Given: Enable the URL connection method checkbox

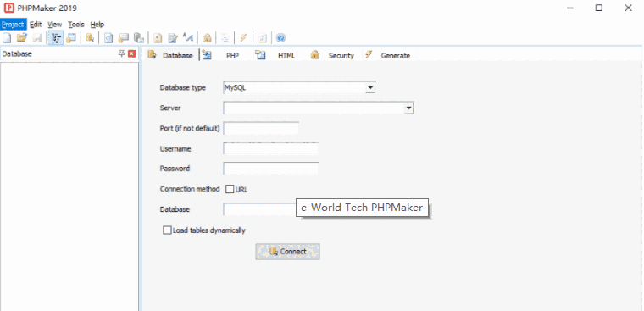Looking at the screenshot, I should coord(230,189).
